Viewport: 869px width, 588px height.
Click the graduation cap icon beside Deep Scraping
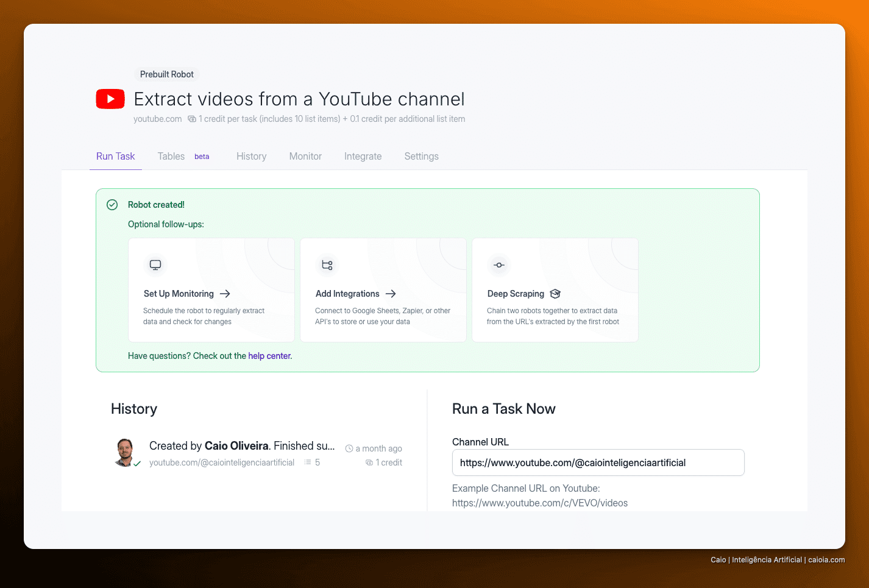click(x=555, y=294)
